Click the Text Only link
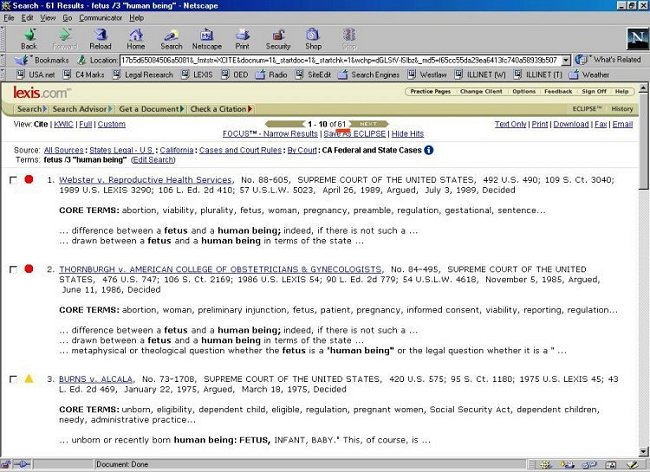Viewport: 650px width, 472px height. point(510,124)
